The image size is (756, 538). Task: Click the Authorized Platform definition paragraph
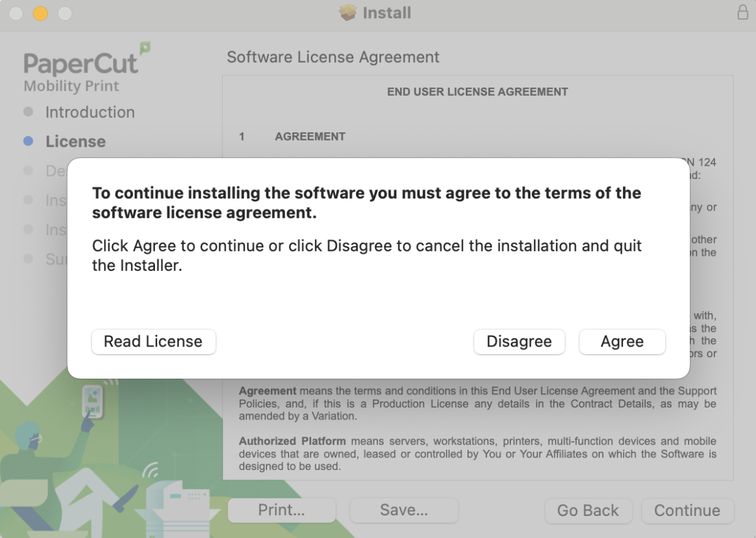(x=477, y=454)
